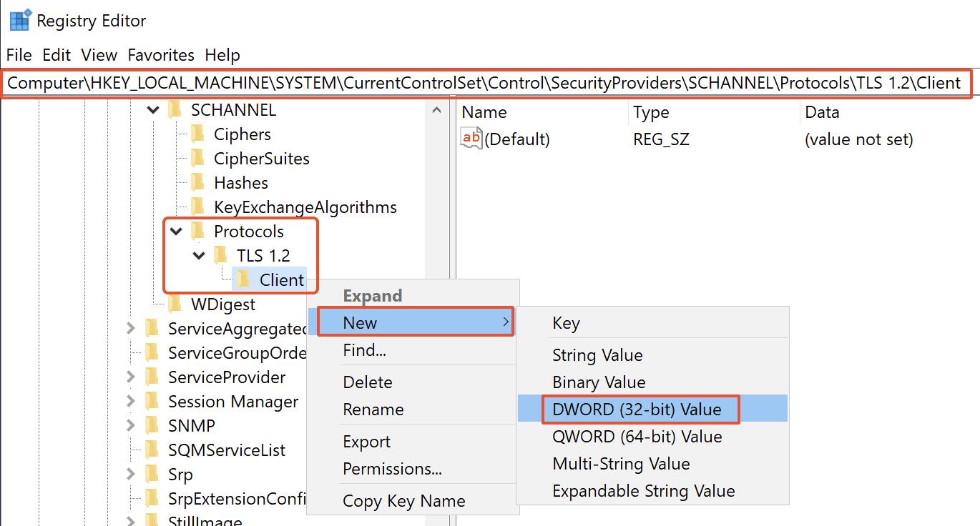Open the Favorites menu
The width and height of the screenshot is (980, 526).
(161, 55)
